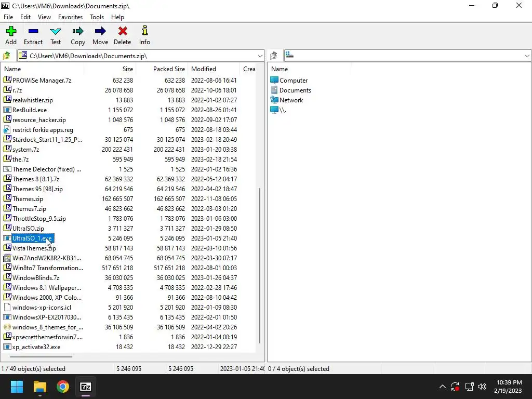Click up-folder icon in right panel
532x399 pixels.
274,56
